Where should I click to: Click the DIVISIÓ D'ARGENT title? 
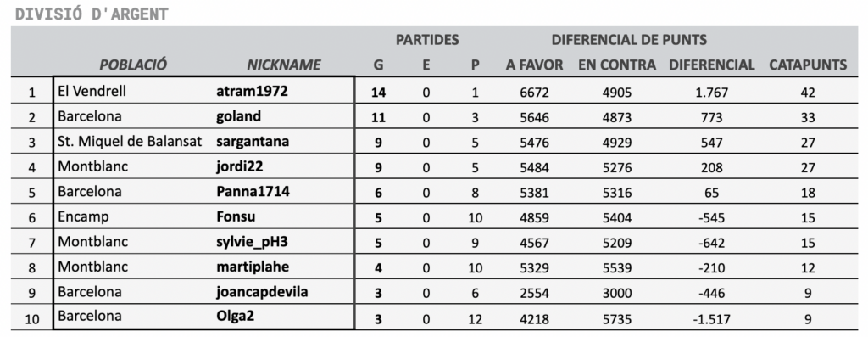click(92, 14)
